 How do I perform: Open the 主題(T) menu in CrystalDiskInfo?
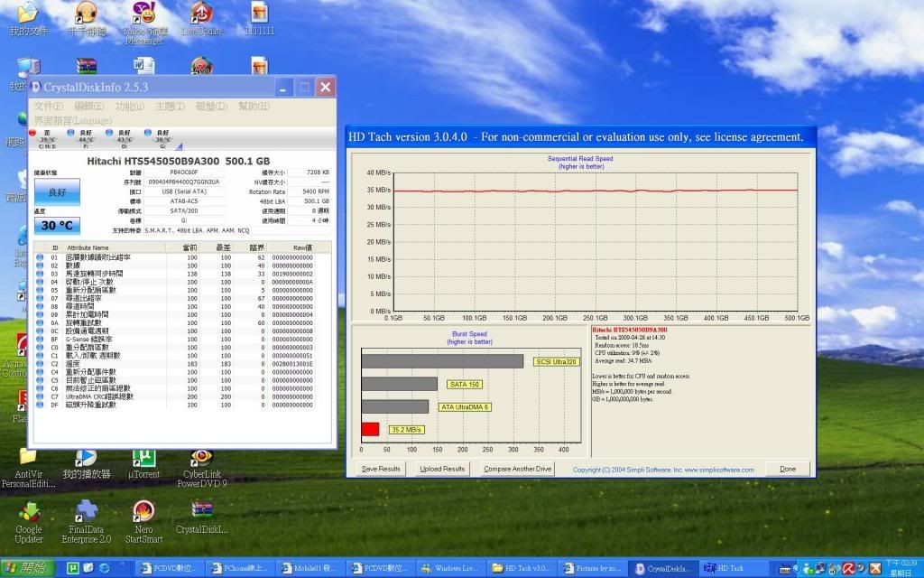tap(171, 107)
